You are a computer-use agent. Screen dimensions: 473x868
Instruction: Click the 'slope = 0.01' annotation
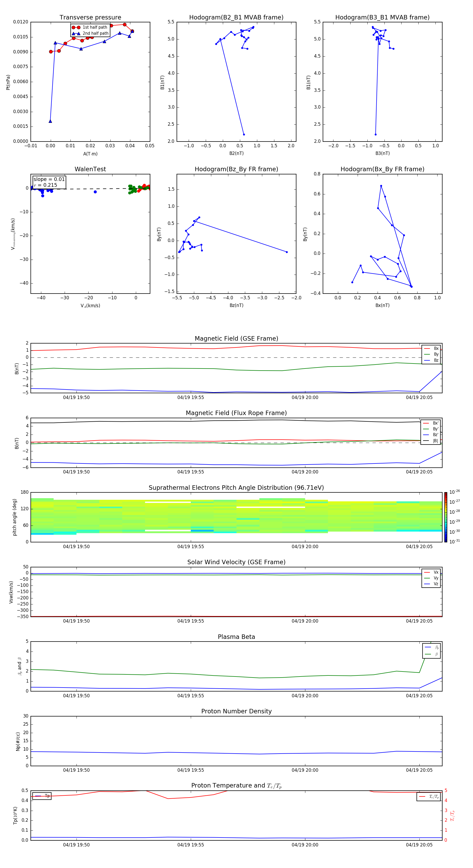tap(49, 179)
